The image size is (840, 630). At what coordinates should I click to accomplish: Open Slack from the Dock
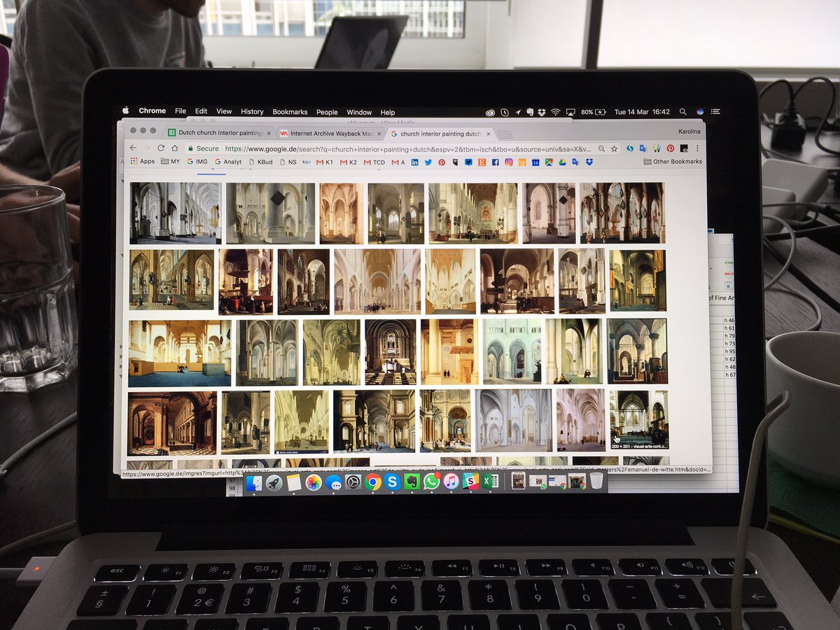470,482
